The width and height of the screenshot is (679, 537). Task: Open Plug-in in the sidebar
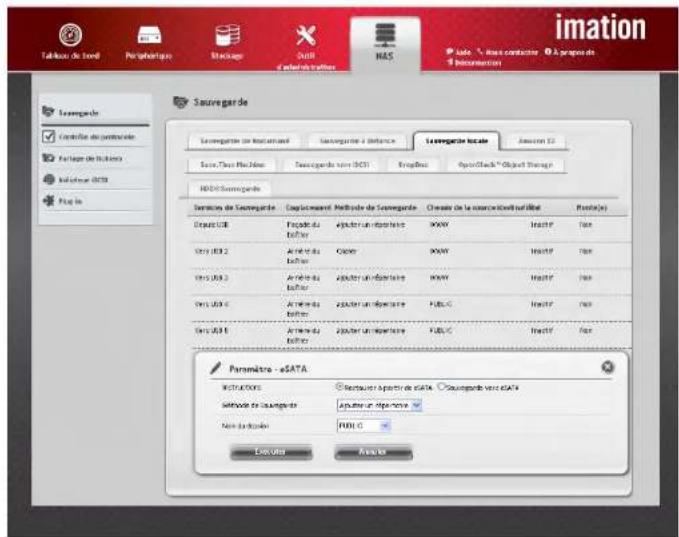95,201
